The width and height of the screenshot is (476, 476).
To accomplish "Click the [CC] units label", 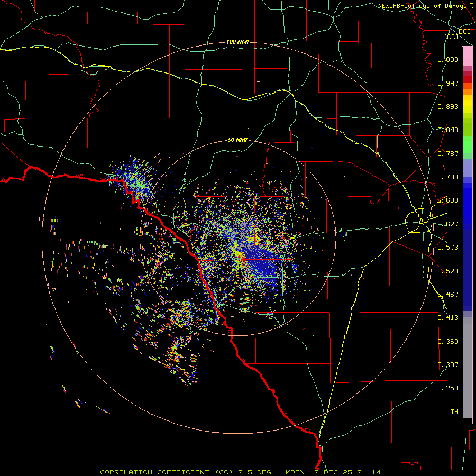I will coord(452,36).
